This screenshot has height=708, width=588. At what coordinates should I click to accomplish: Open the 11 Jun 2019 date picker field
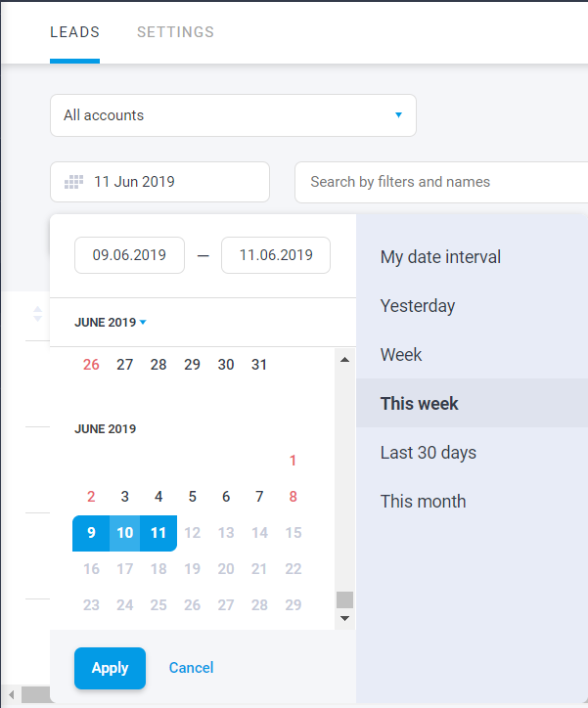point(159,182)
